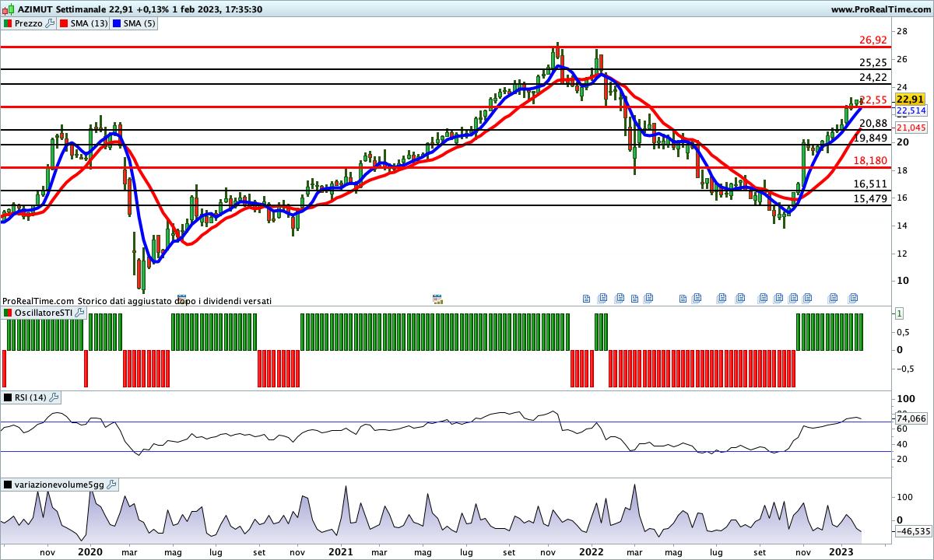Open OscillatoreSTI settings wrench icon
The image size is (934, 560).
pos(79,313)
